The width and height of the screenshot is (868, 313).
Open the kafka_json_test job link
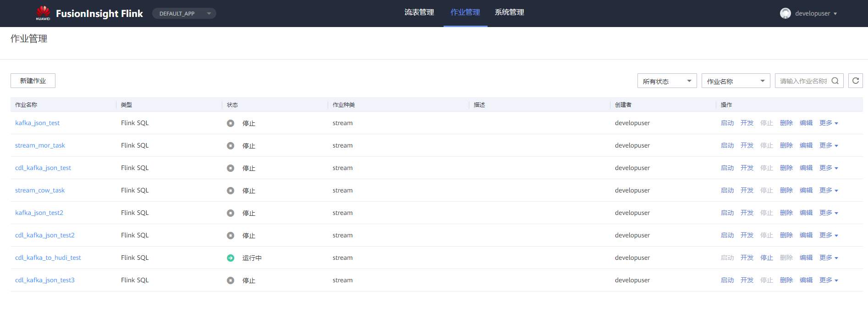38,123
